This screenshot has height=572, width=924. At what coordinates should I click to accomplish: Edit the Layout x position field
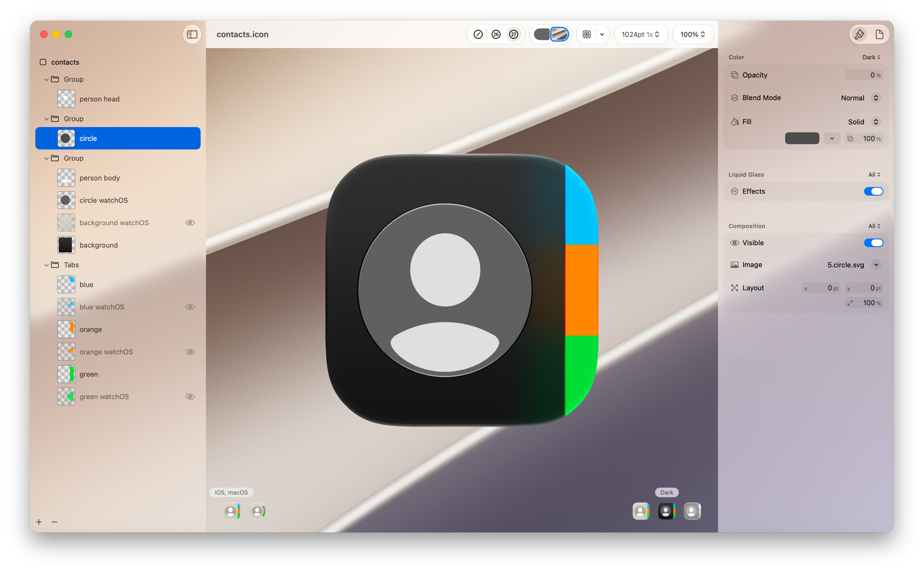point(821,288)
